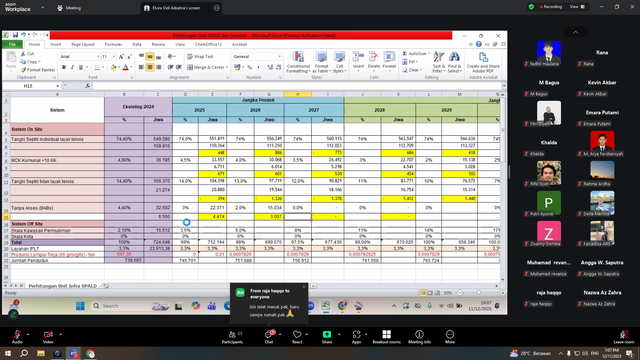The image size is (640, 360).
Task: Collapse participant gallery with up chevron
Action: click(x=576, y=32)
